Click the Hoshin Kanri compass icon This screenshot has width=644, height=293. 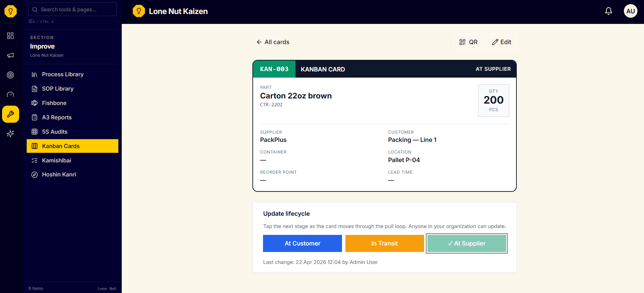click(35, 175)
